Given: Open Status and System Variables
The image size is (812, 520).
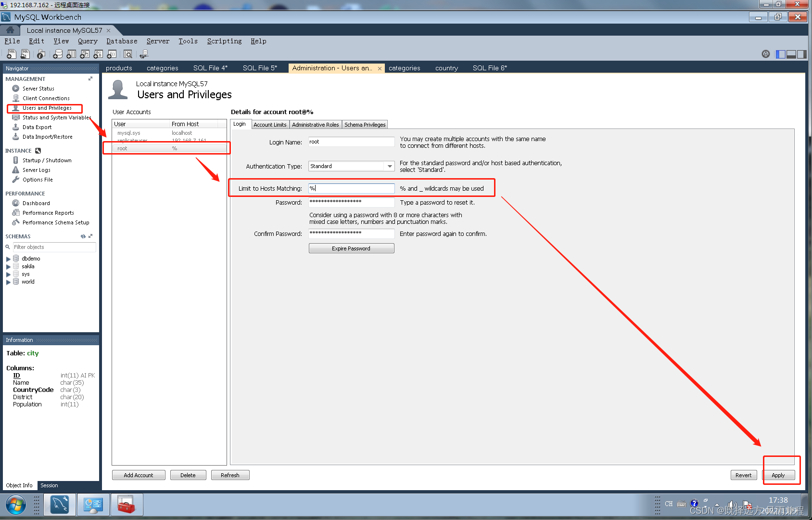Looking at the screenshot, I should (57, 117).
